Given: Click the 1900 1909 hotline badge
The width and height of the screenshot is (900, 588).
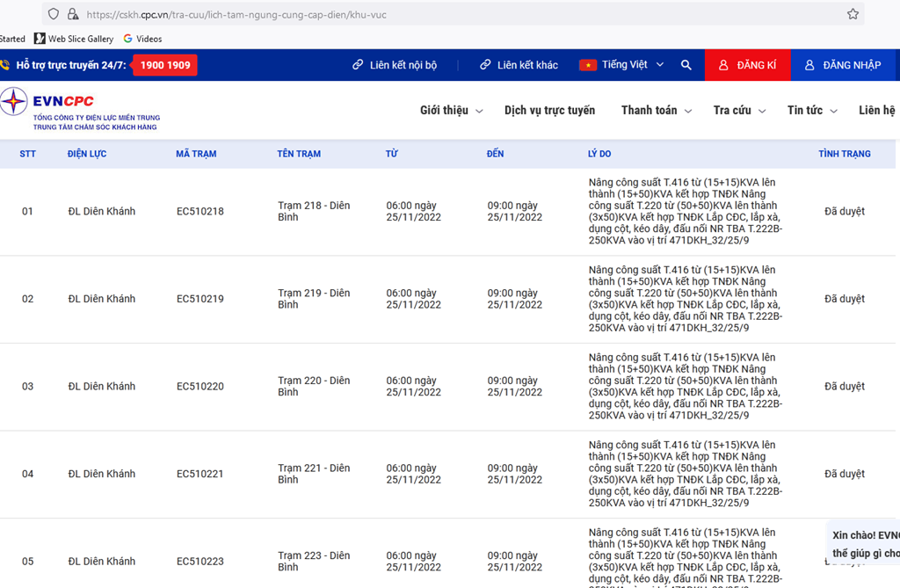Looking at the screenshot, I should tap(165, 65).
